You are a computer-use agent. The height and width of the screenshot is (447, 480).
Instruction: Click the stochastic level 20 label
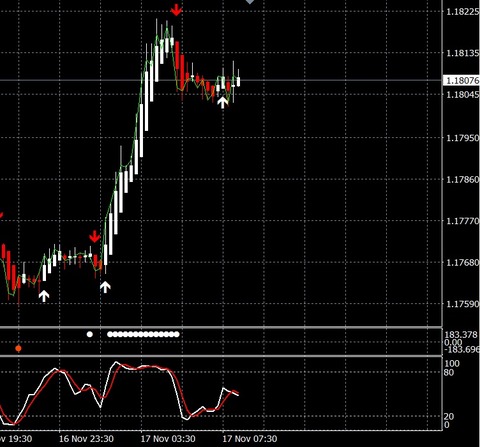coord(449,416)
